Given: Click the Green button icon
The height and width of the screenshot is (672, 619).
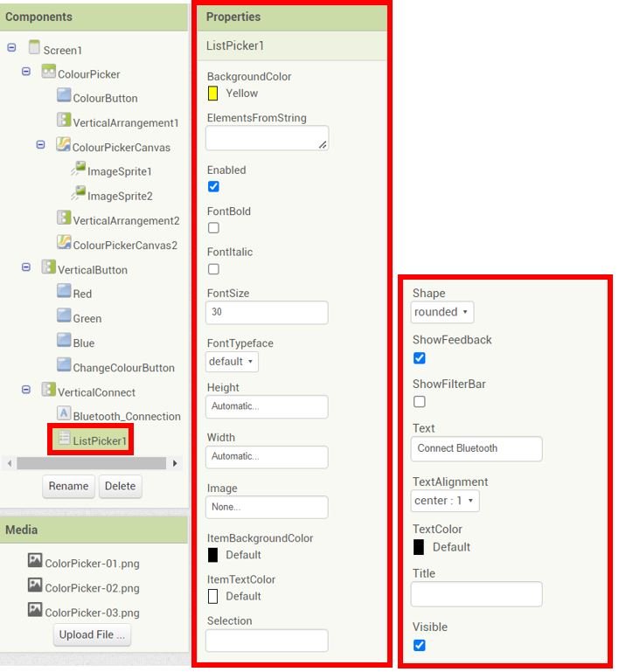Looking at the screenshot, I should point(64,315).
